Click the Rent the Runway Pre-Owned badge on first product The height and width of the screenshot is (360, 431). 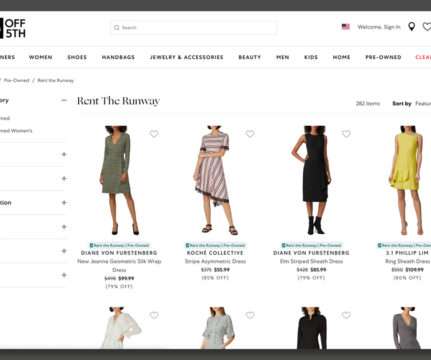tap(119, 245)
